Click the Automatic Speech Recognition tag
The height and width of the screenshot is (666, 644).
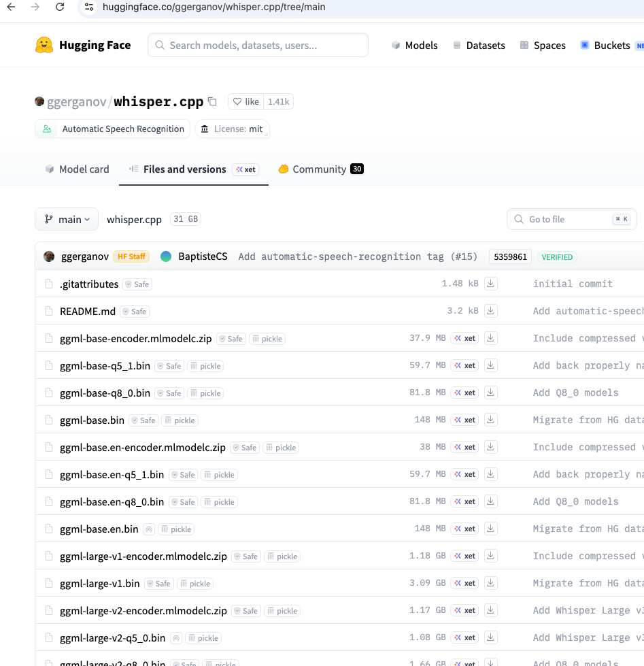[x=112, y=129]
